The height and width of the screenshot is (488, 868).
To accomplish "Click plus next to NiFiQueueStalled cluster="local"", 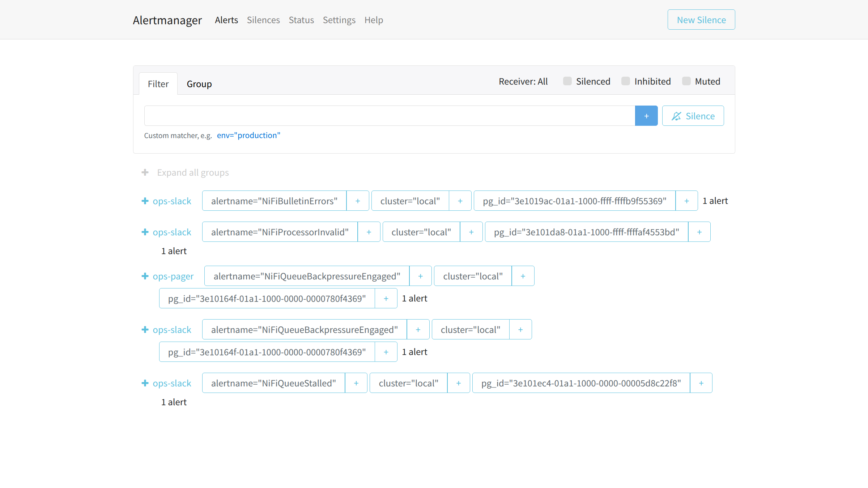I will coord(459,383).
